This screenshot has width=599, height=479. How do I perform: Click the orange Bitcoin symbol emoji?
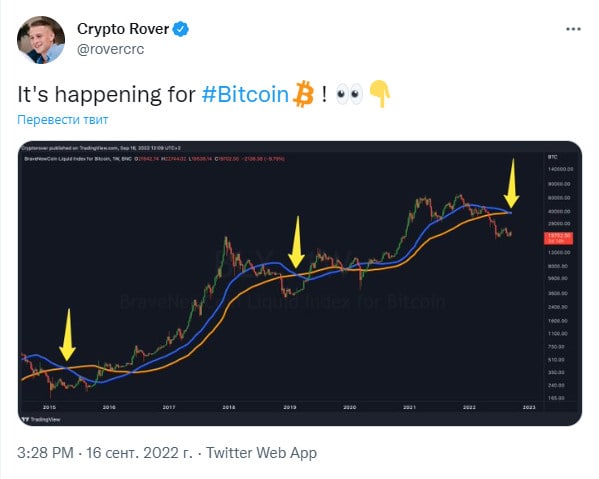coord(303,94)
